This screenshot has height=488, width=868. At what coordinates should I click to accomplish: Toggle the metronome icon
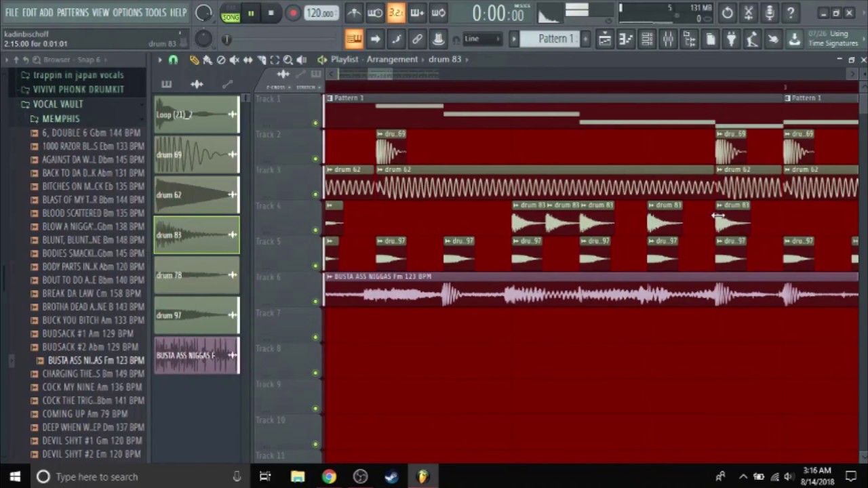click(353, 12)
